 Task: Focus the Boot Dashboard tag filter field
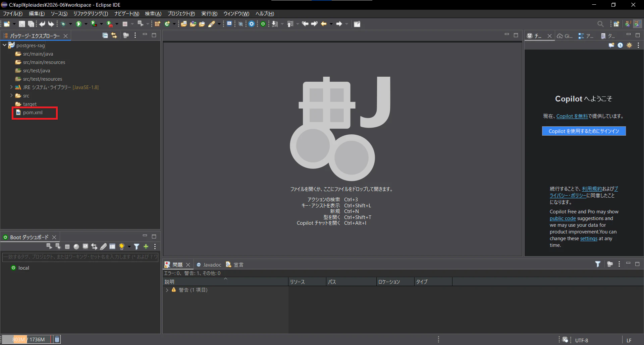pyautogui.click(x=80, y=257)
